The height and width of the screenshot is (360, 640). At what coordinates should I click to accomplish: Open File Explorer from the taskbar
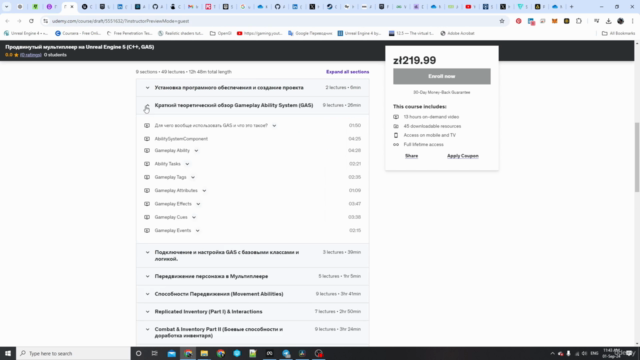point(204,353)
